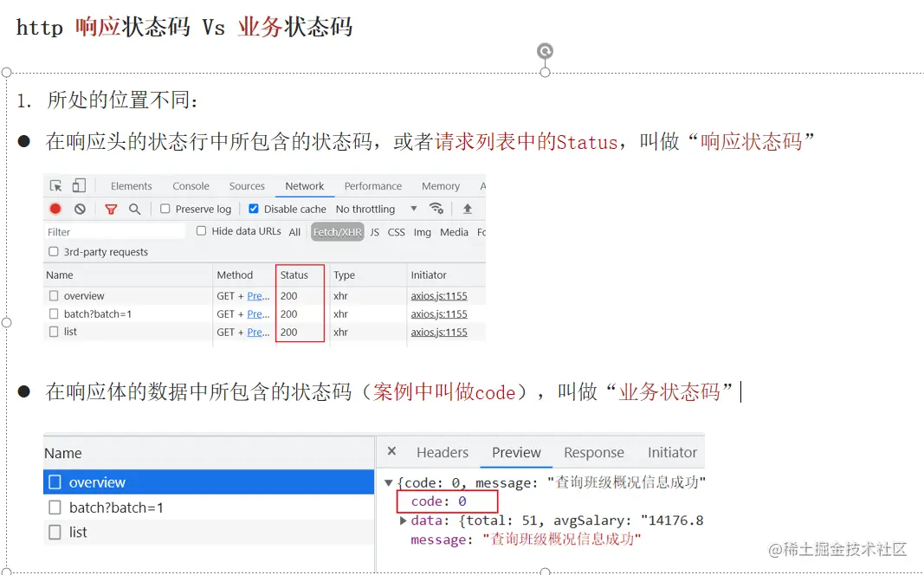Image resolution: width=924 pixels, height=575 pixels.
Task: Click the import HAR upload arrow icon
Action: [x=468, y=209]
